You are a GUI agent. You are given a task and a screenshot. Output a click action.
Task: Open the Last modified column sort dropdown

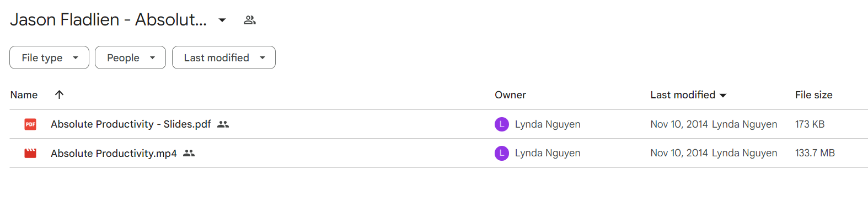723,95
